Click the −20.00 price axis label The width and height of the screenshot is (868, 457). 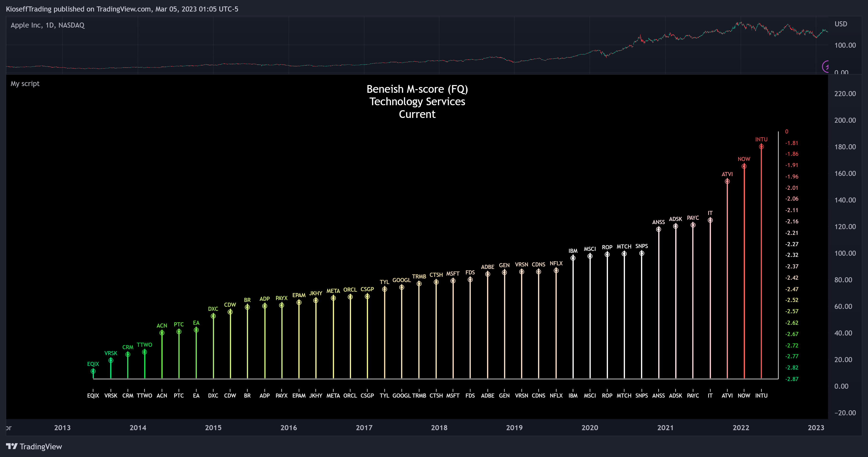[845, 413]
